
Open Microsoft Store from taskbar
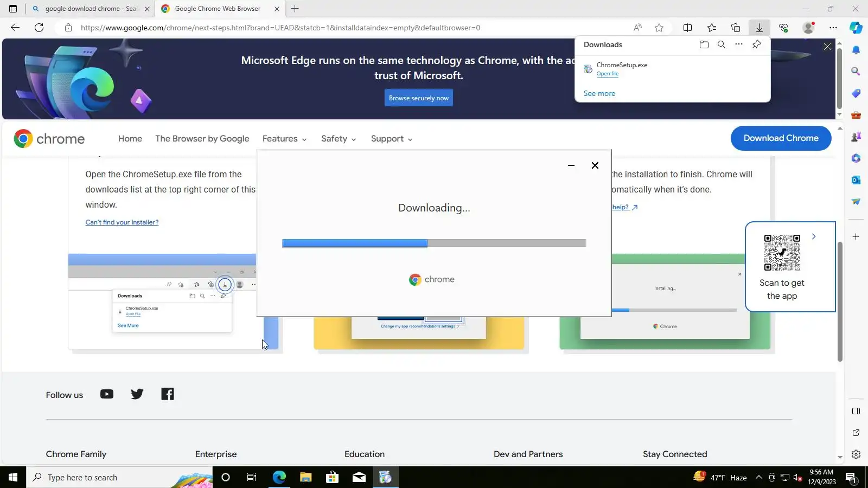[332, 477]
